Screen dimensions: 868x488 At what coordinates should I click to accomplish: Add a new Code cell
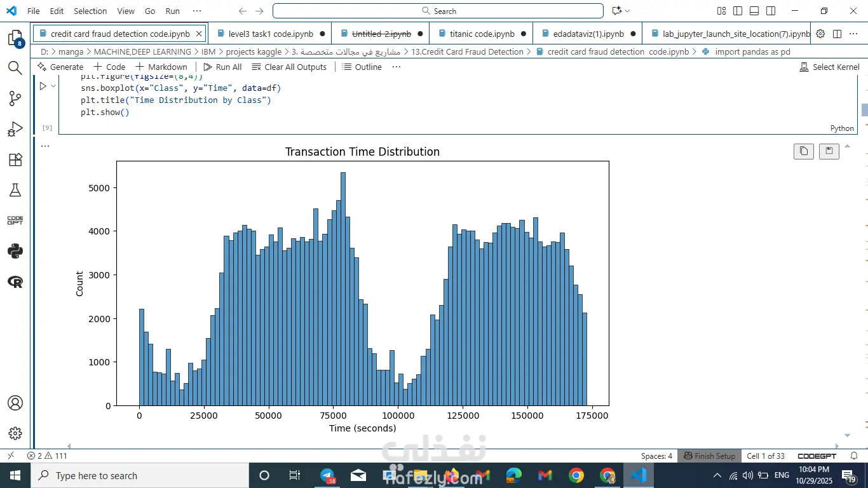point(109,67)
